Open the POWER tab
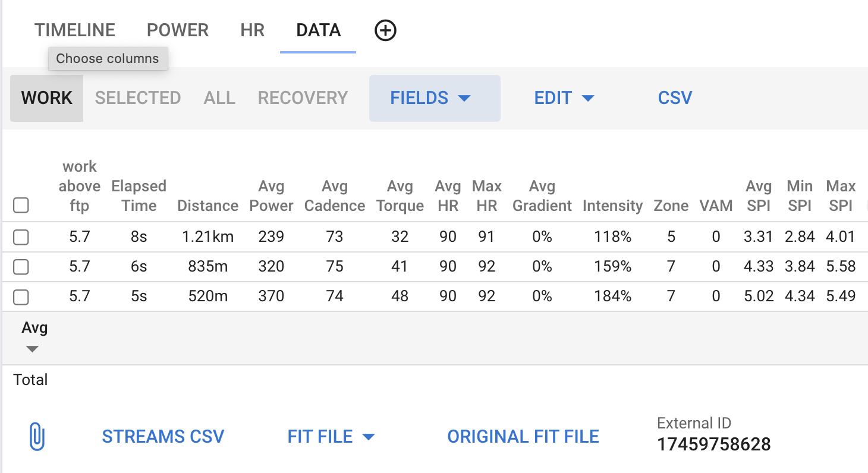 pos(178,30)
